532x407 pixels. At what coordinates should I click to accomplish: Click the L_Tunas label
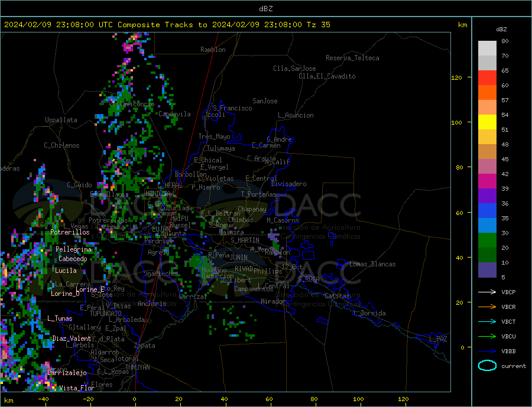(60, 318)
